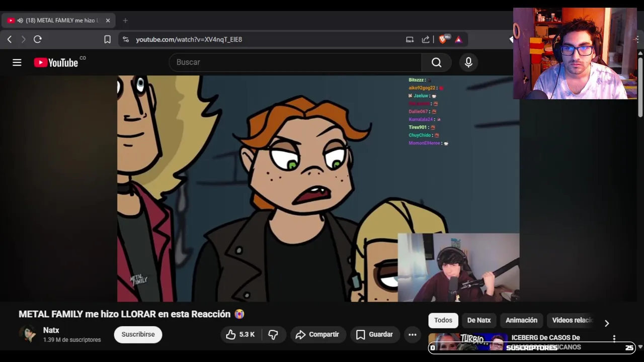Subscribe with the Suscribirse button
The width and height of the screenshot is (644, 362).
tap(138, 334)
